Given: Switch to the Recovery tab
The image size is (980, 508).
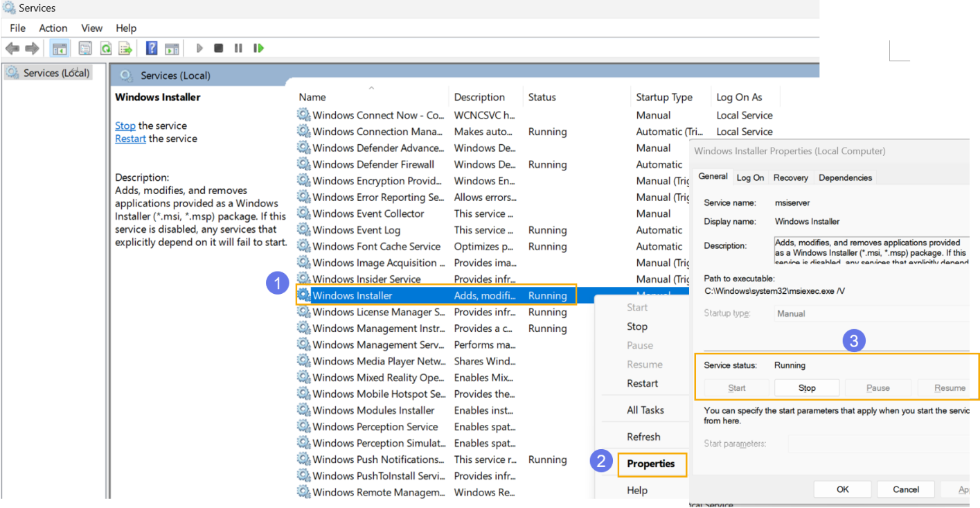Looking at the screenshot, I should pos(791,177).
